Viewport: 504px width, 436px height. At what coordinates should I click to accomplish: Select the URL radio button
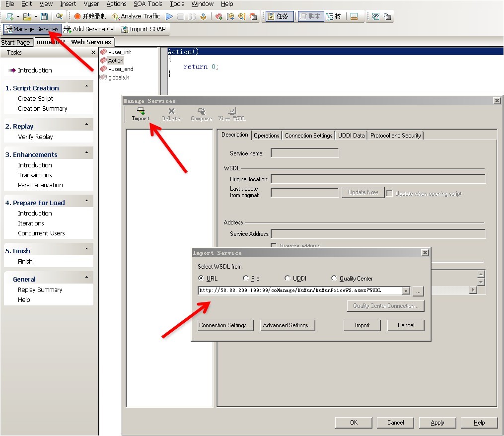201,278
